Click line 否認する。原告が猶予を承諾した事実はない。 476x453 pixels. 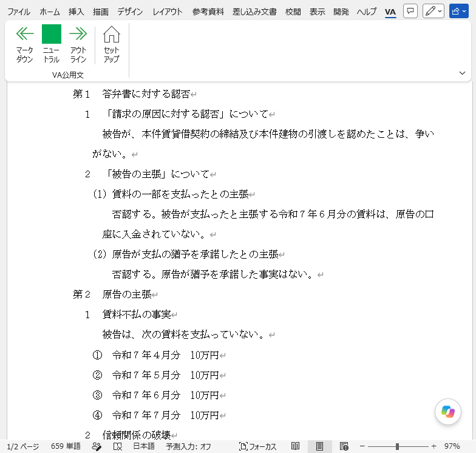tap(212, 274)
